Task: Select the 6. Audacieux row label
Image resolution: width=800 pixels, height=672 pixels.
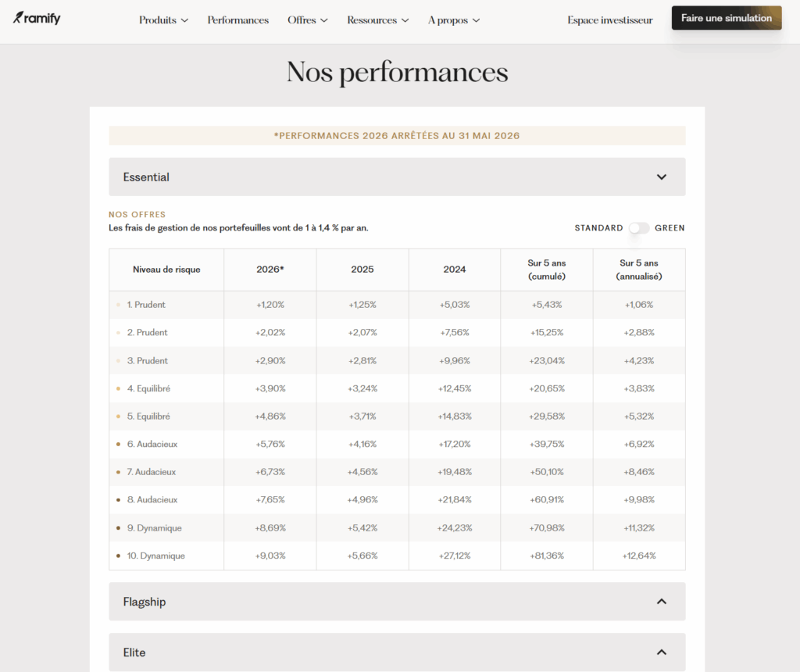Action: (152, 444)
